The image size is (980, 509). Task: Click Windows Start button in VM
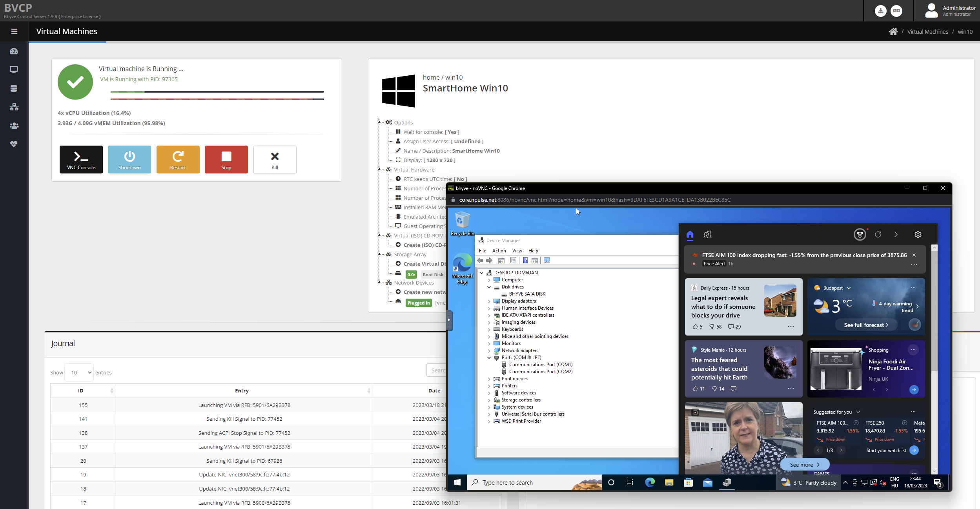(x=457, y=482)
